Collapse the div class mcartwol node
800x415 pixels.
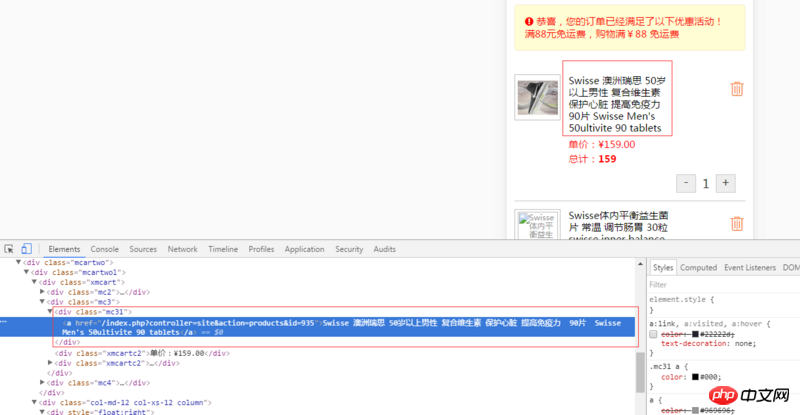pyautogui.click(x=26, y=272)
